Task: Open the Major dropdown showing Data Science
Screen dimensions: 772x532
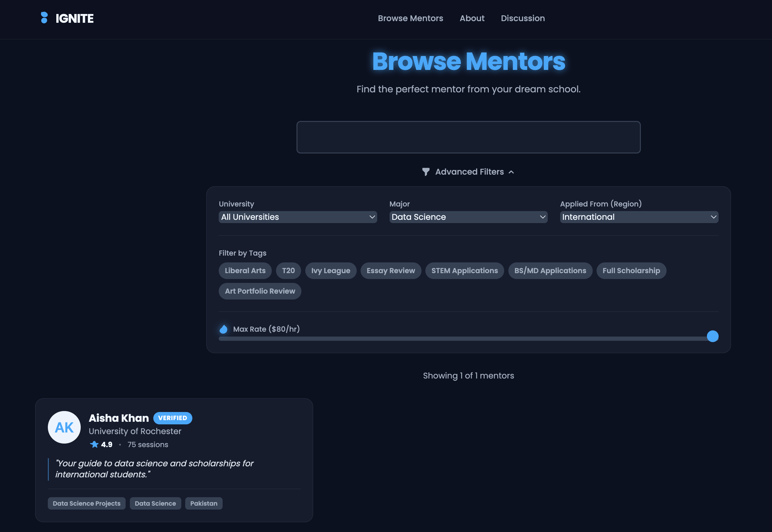Action: [x=468, y=217]
